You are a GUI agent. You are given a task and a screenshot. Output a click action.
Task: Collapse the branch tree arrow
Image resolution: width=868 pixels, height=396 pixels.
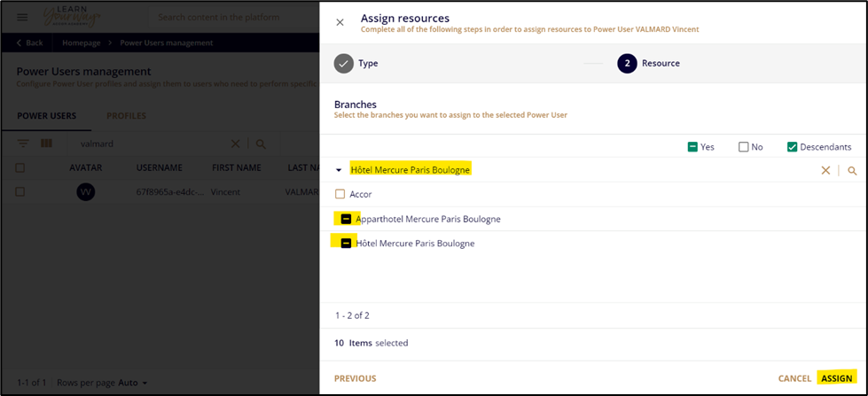(x=339, y=171)
